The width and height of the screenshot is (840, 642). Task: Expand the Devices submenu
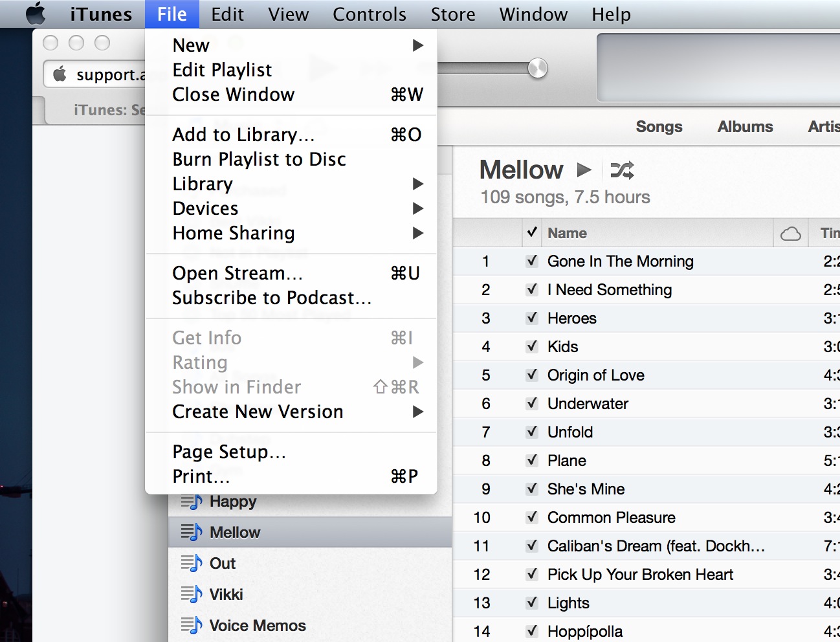291,208
